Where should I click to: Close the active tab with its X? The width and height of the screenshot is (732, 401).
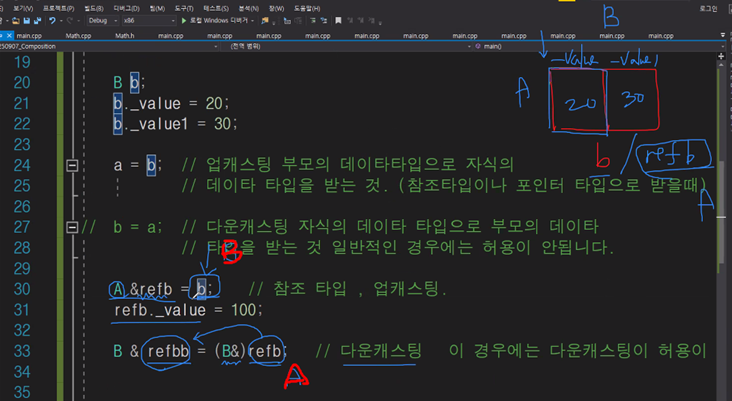(x=9, y=35)
